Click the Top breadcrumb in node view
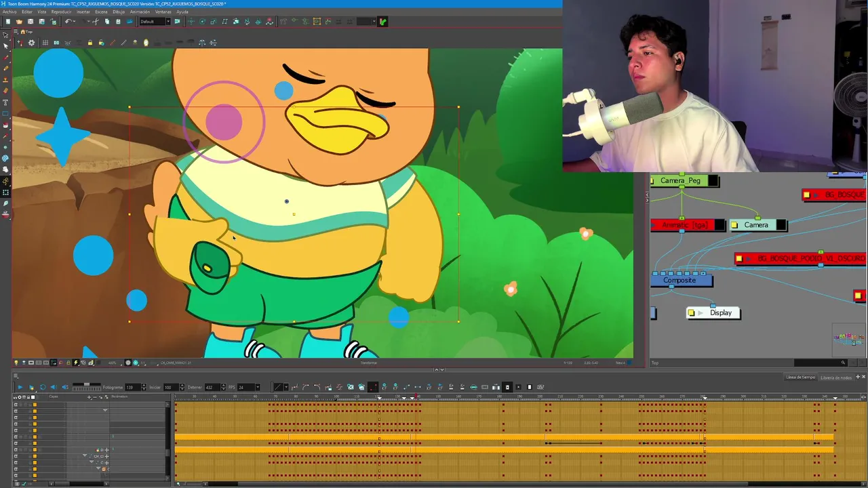Screen dimensions: 868x488 tap(655, 363)
